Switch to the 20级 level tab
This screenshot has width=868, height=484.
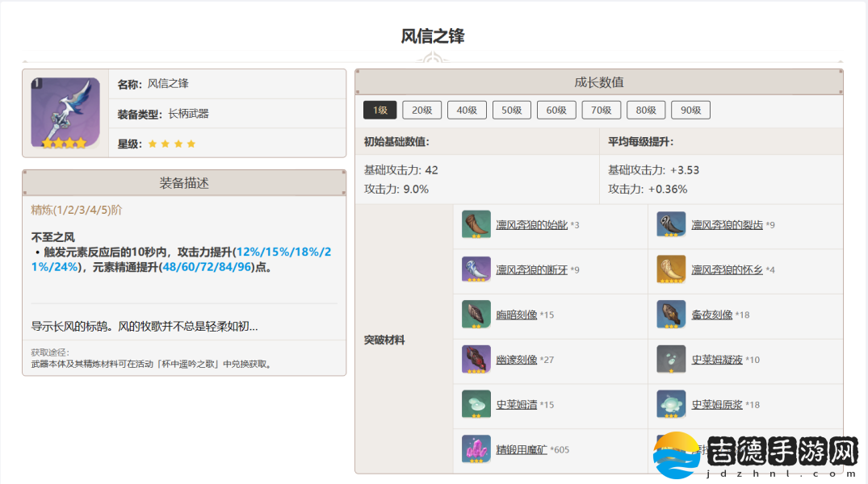click(422, 111)
